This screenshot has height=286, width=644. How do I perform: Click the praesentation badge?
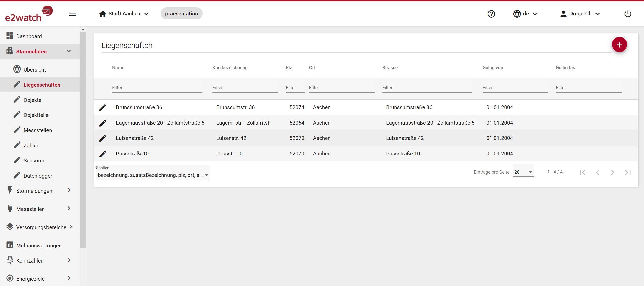181,13
